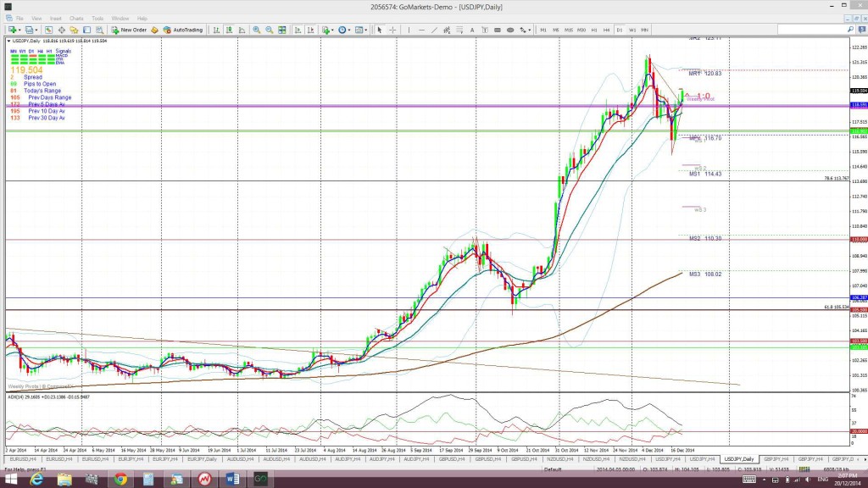Viewport: 868px width, 488px height.
Task: Select the H4 timeframe button
Action: [607, 30]
